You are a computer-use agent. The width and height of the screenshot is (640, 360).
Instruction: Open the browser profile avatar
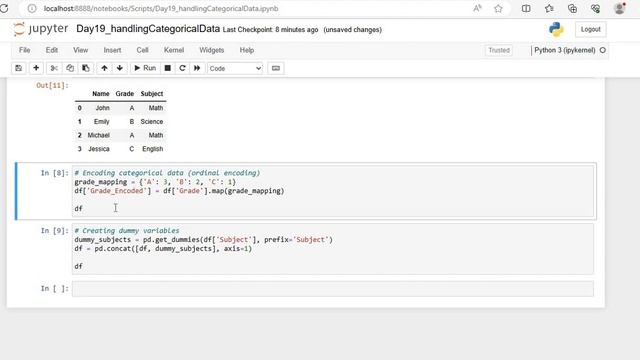(x=620, y=8)
